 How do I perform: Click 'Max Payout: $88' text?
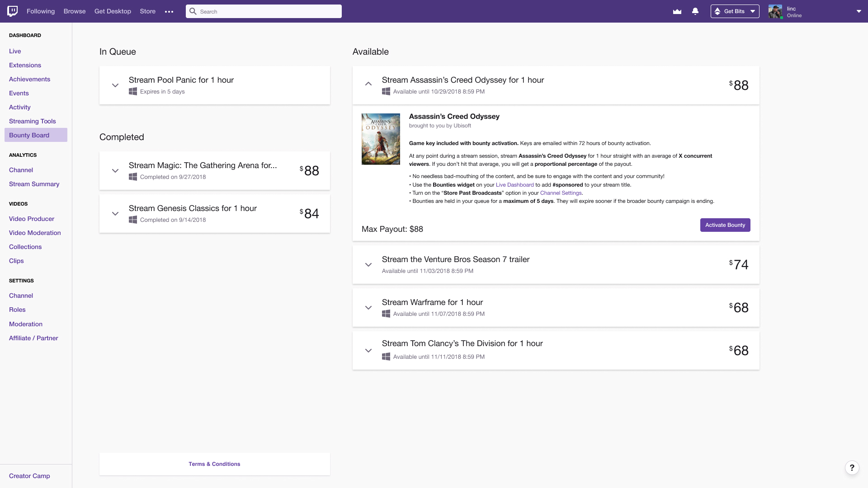(x=392, y=229)
